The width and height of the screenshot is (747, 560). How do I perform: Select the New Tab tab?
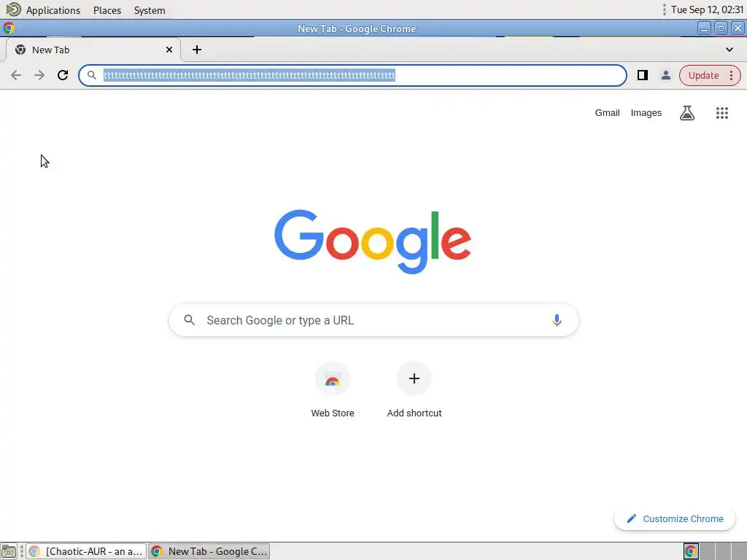[93, 50]
